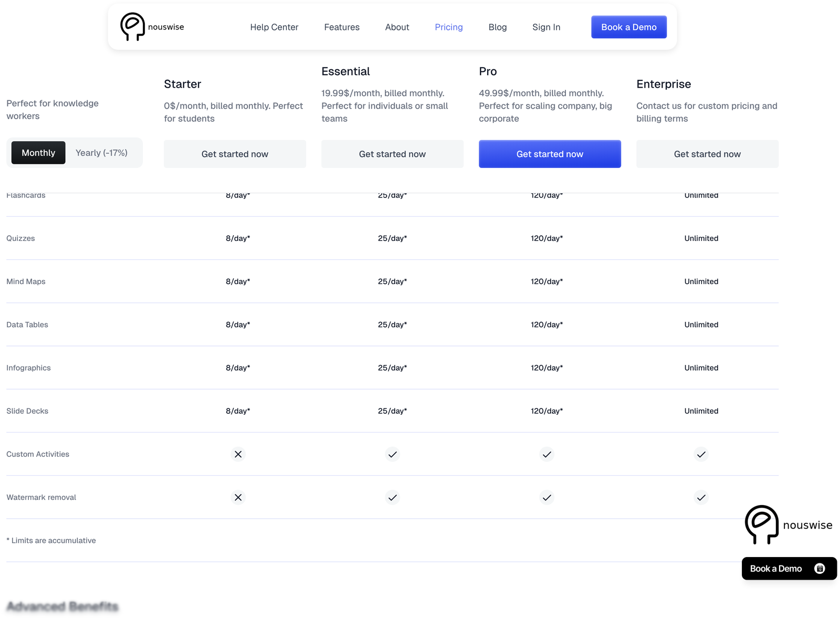Click the Infographics row label

(28, 368)
